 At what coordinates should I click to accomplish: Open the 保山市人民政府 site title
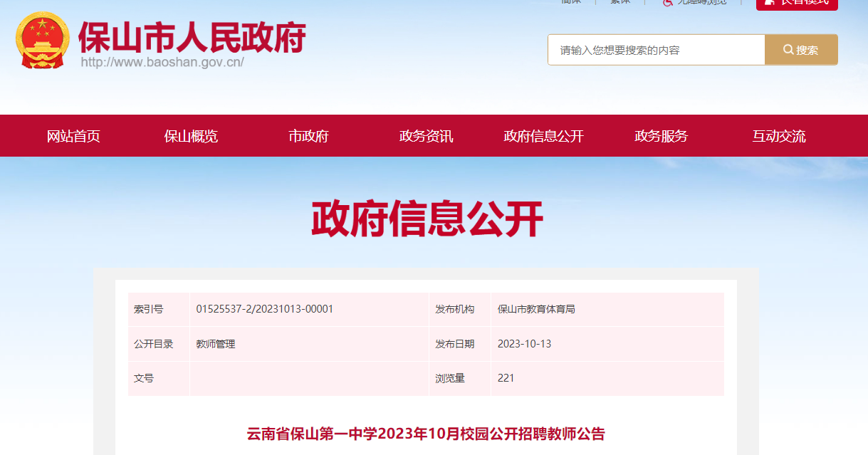coord(192,36)
